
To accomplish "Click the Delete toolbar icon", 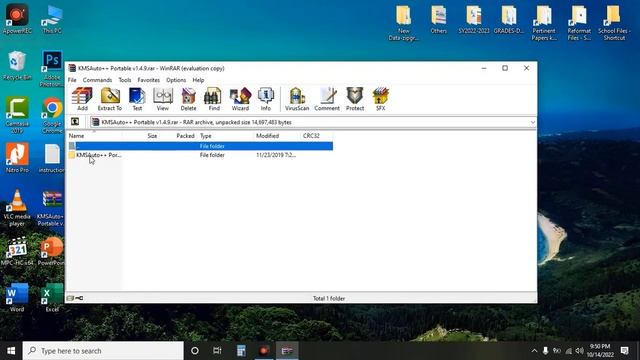I will pyautogui.click(x=188, y=99).
